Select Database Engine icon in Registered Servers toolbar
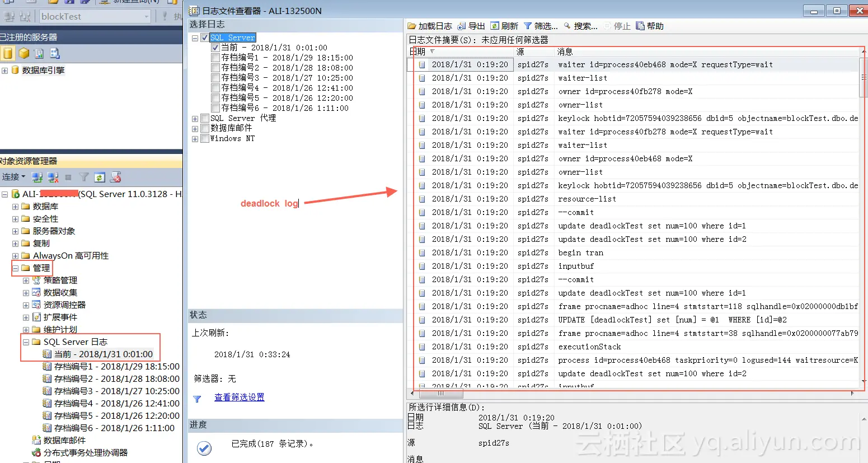868x463 pixels. pyautogui.click(x=8, y=53)
